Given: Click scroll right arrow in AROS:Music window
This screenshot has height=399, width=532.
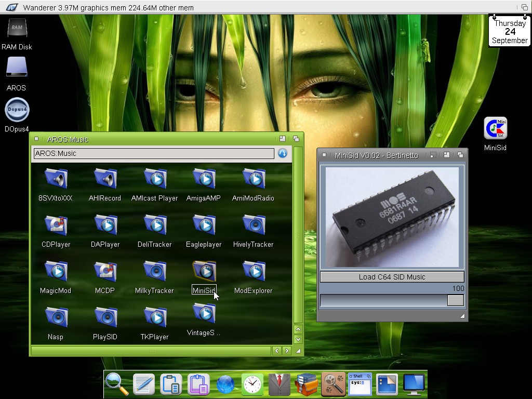Looking at the screenshot, I should pos(287,351).
